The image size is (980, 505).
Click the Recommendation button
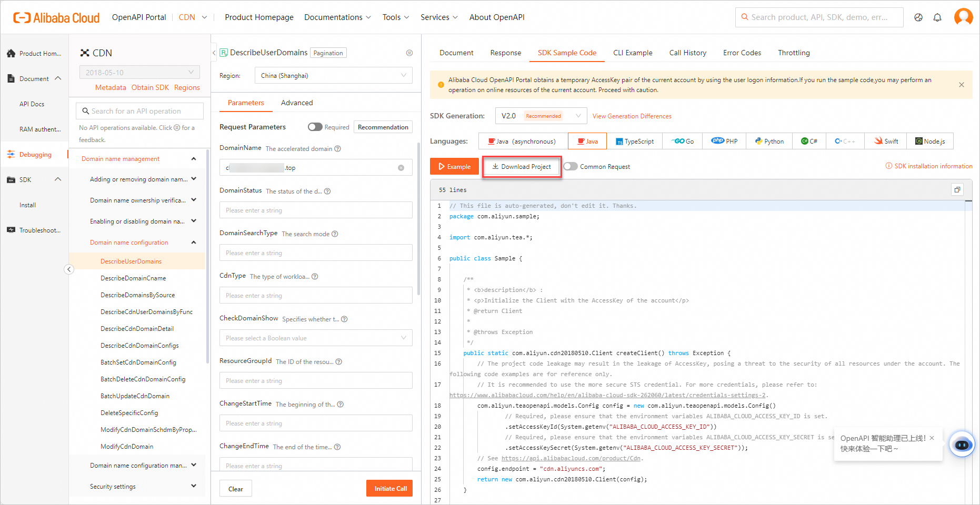[383, 127]
